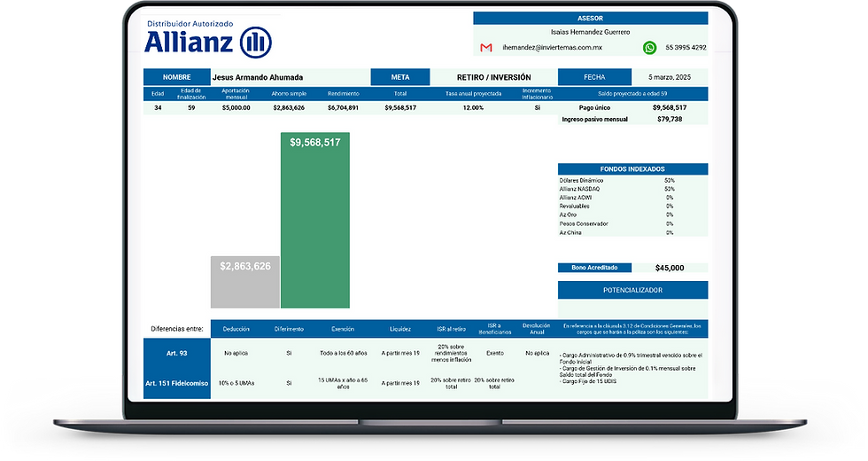Screen dimensions: 868x461
Task: Select the Allianz ACWI fund row
Action: [x=632, y=198]
